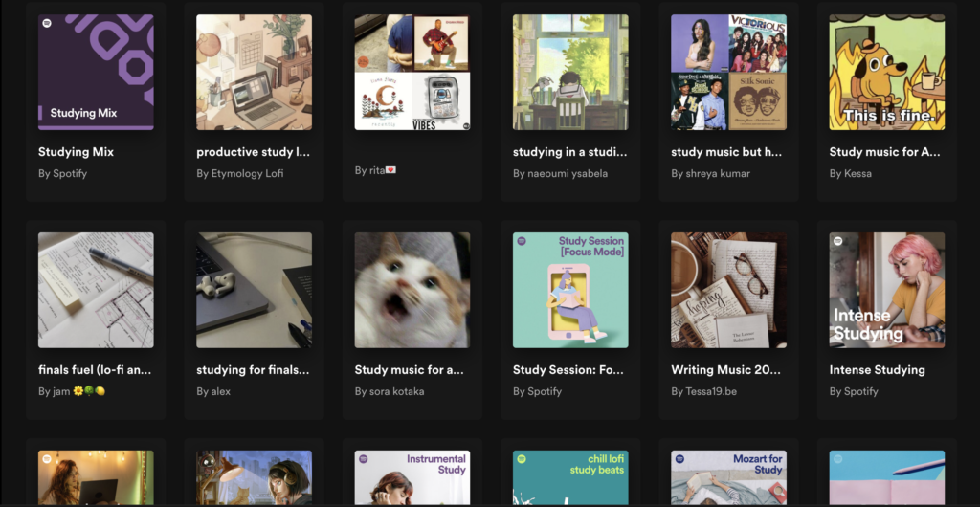Open the fairy lights woman with laptop cover
The width and height of the screenshot is (980, 507).
pyautogui.click(x=96, y=478)
